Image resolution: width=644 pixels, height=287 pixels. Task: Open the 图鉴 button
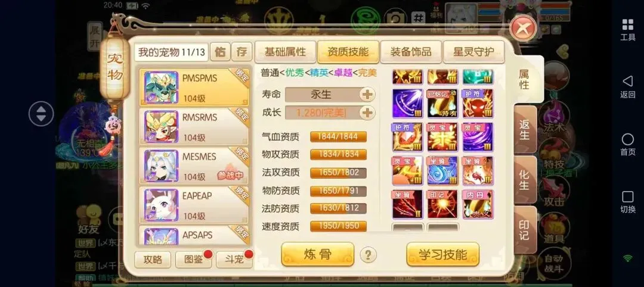coord(193,259)
